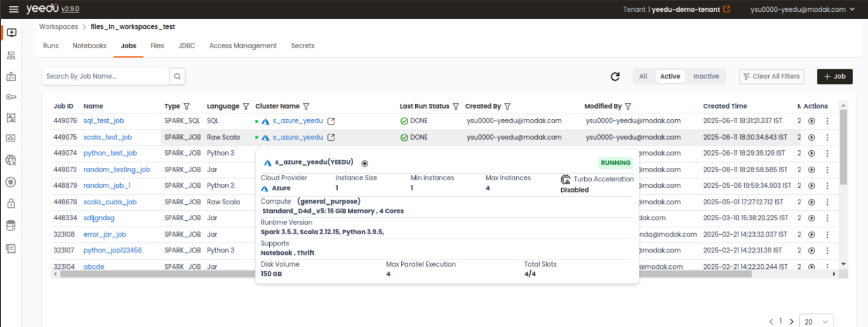Open s_azure_yeedu cluster link in sql_test_job row
Image resolution: width=868 pixels, height=327 pixels.
pos(298,121)
